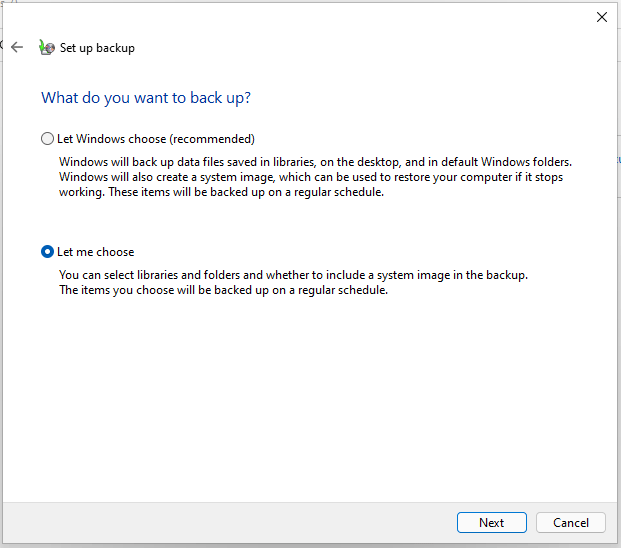Select the Let me choose radio button
Viewport: 621px width, 548px height.
click(47, 252)
